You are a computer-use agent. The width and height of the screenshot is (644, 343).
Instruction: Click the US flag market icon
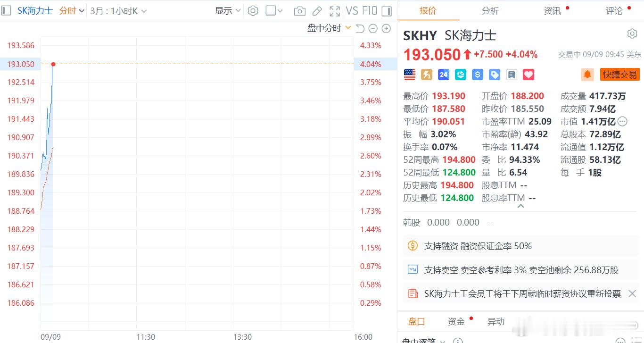410,74
